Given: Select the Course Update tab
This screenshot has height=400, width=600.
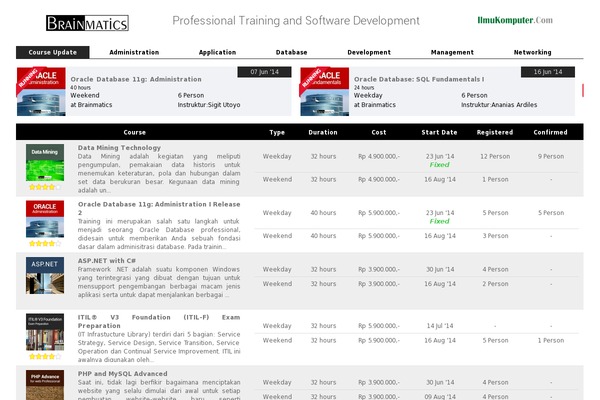Looking at the screenshot, I should coord(53,52).
